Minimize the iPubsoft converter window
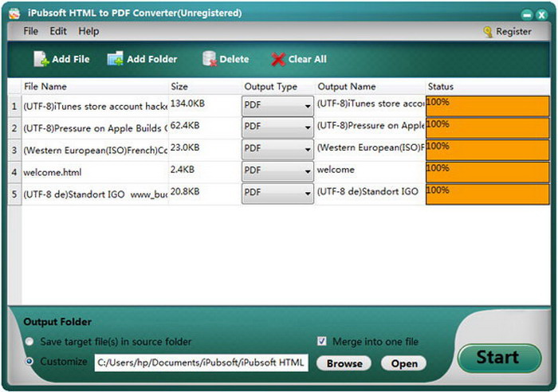This screenshot has height=392, width=558. 527,14
